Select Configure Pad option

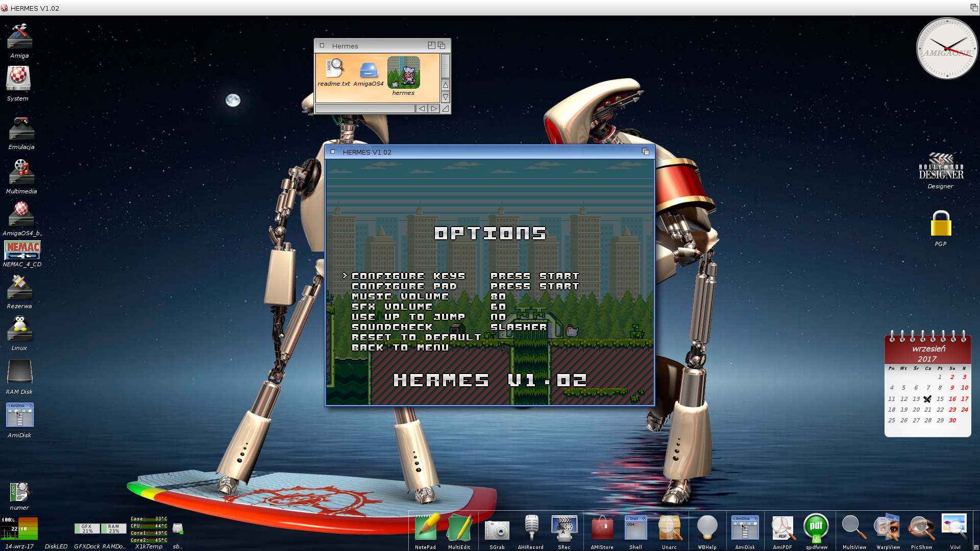404,286
